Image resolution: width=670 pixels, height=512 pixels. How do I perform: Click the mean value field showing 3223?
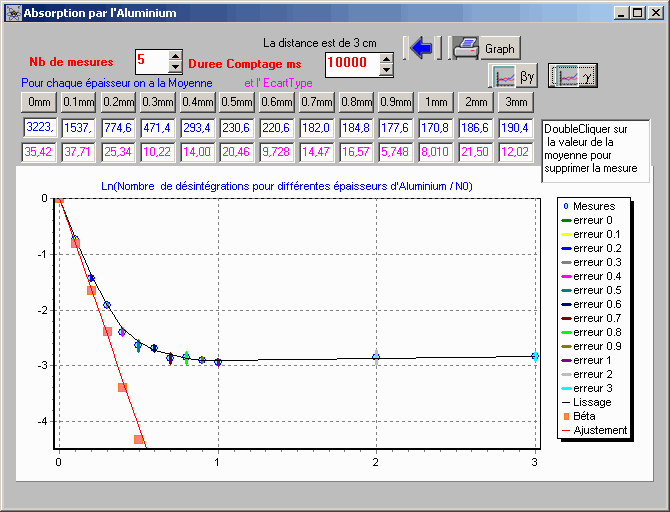coord(40,128)
